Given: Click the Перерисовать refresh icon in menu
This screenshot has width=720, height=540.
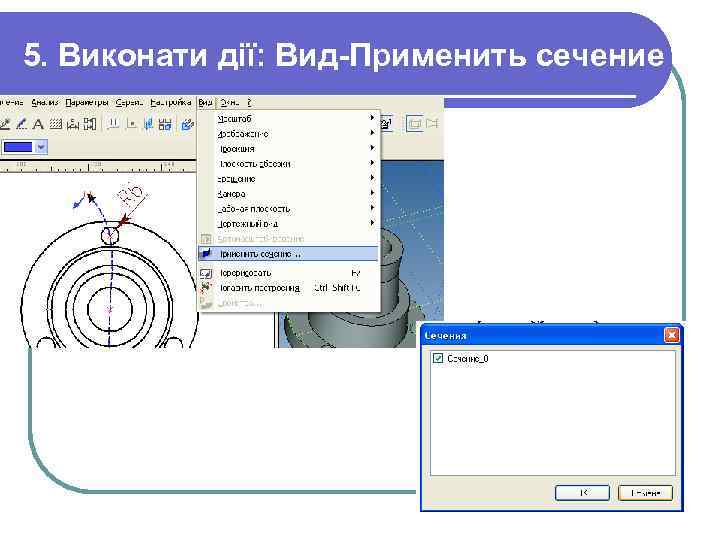Looking at the screenshot, I should tap(206, 274).
